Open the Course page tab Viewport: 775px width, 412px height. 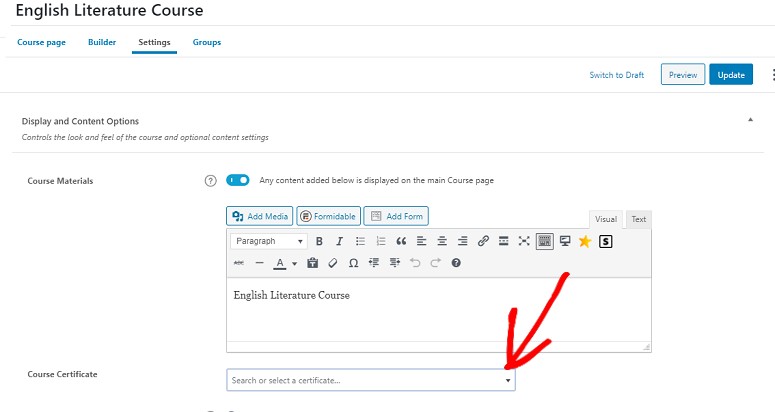[x=42, y=42]
